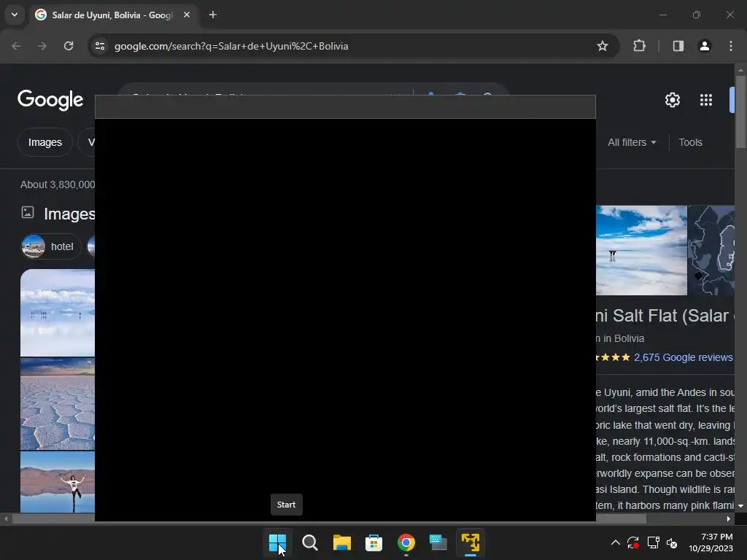Click the page scroll-down arrow

click(x=740, y=506)
